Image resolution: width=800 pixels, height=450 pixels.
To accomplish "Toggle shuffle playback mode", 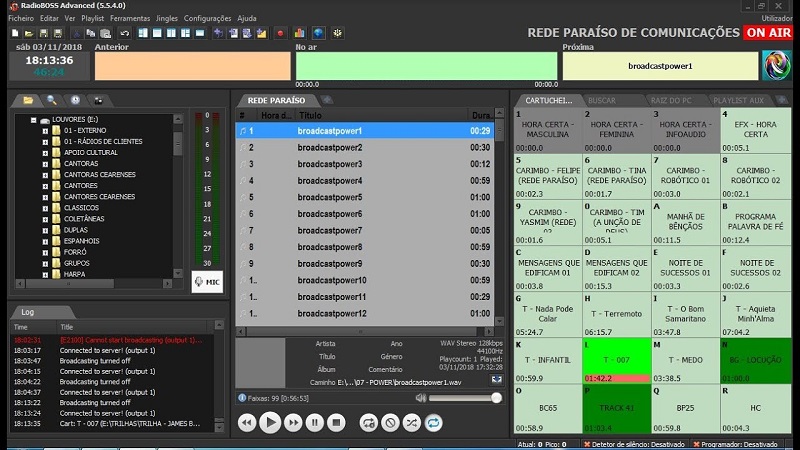I will pos(412,423).
